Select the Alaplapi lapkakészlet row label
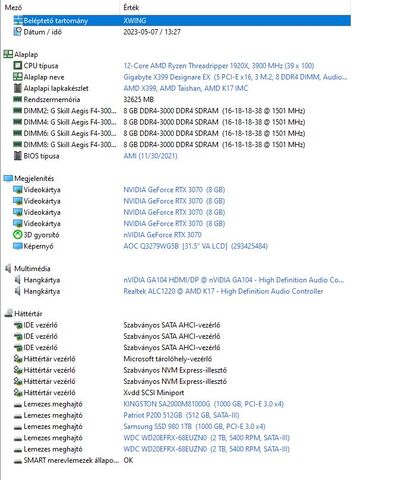The image size is (399, 480). click(x=56, y=88)
